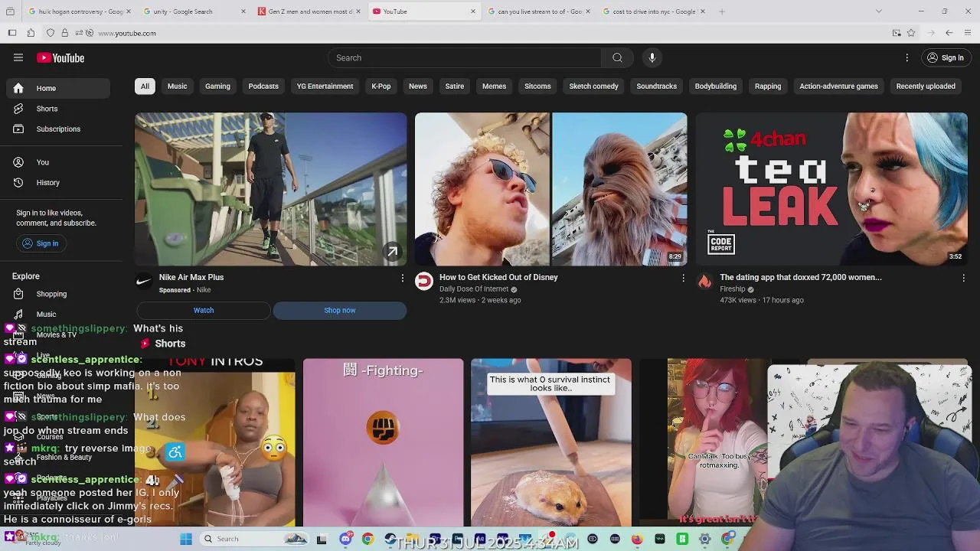This screenshot has height=551, width=980.
Task: Click the Sign in button in header
Action: coord(945,57)
